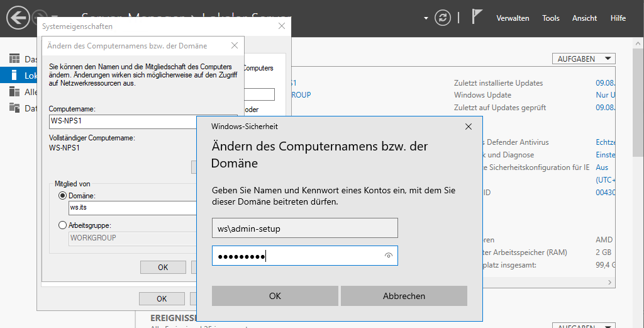Select the Dashboard icon in sidebar

coord(15,59)
